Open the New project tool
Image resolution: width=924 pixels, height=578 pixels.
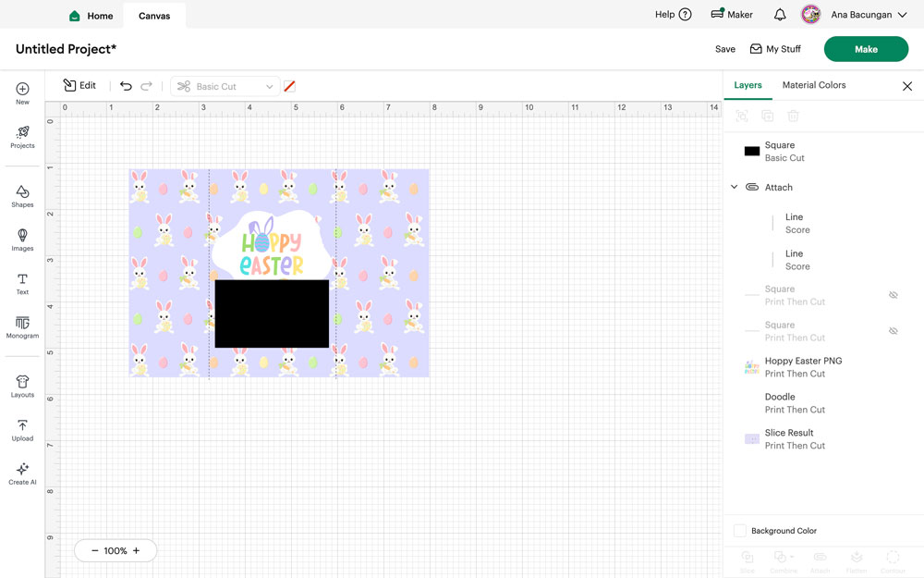point(22,93)
